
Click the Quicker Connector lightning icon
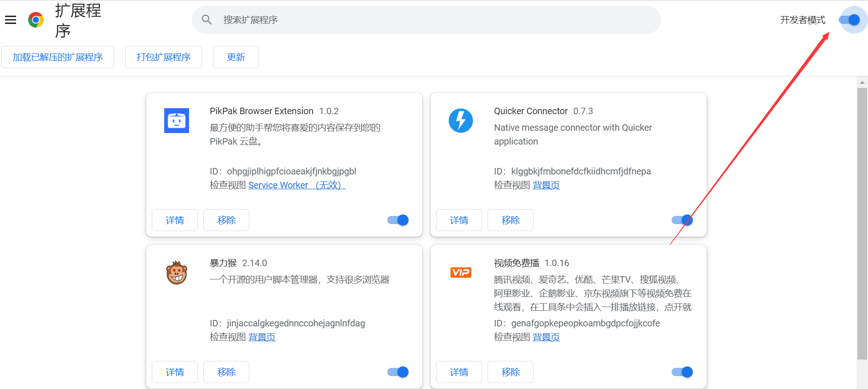460,121
